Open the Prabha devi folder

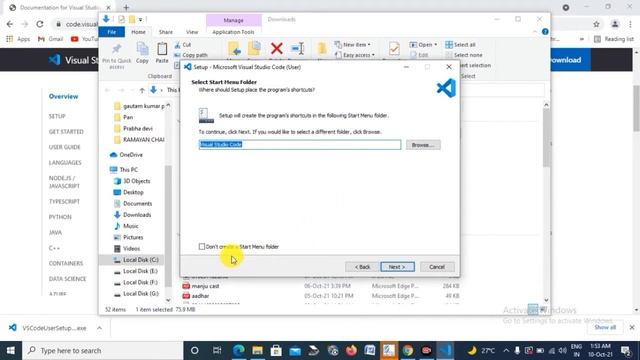click(x=133, y=129)
